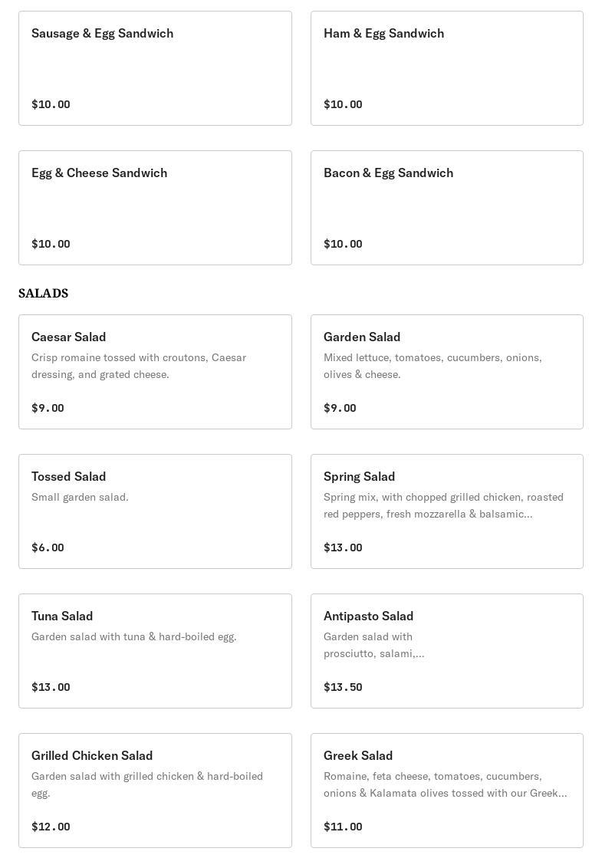Image resolution: width=602 pixels, height=868 pixels.
Task: Click the $12.00 Grilled Chicken Salad price
Action: pyautogui.click(x=51, y=827)
